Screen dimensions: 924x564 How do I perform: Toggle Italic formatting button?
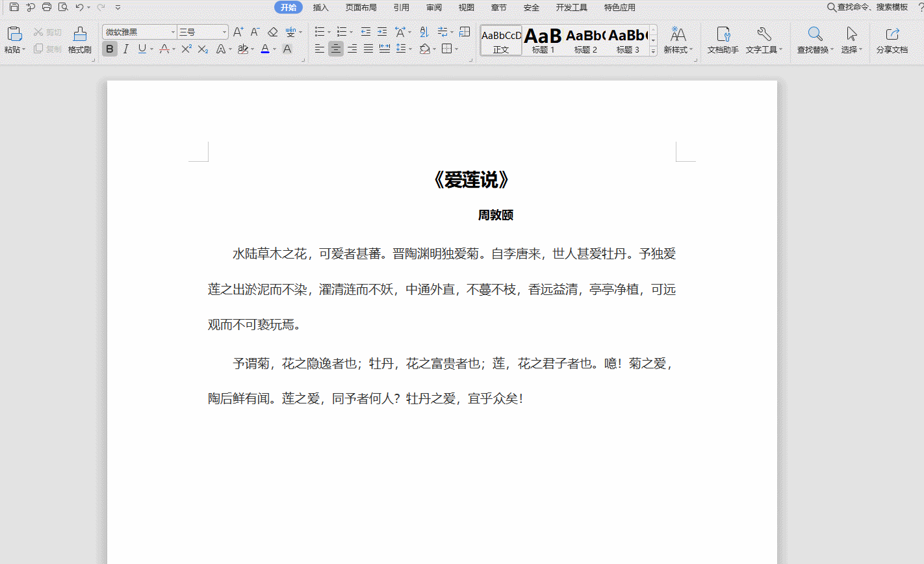(x=126, y=49)
